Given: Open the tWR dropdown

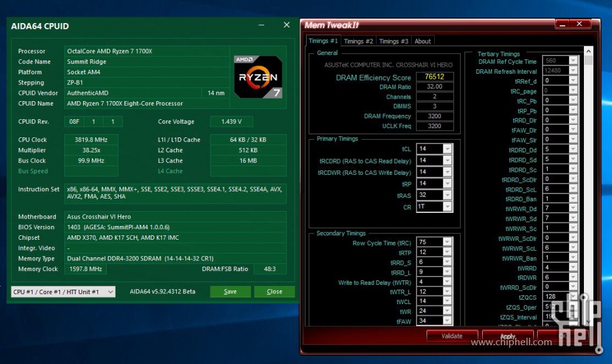Looking at the screenshot, I should [x=448, y=311].
